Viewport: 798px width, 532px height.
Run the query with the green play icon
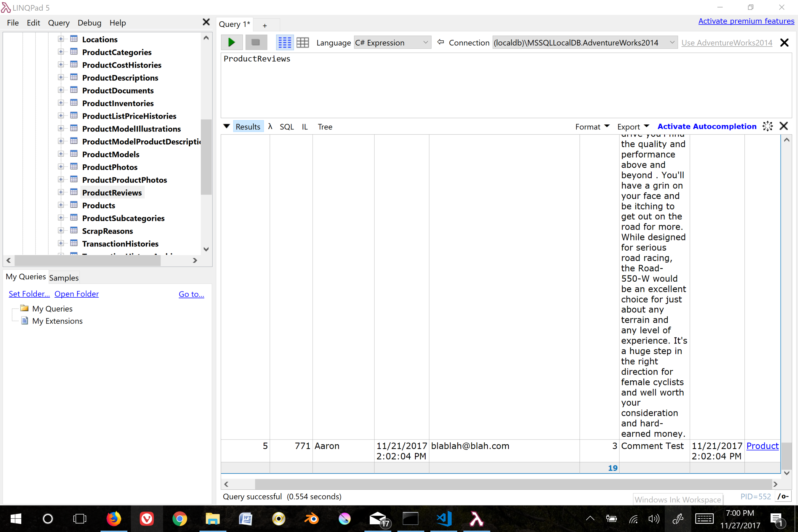pyautogui.click(x=232, y=42)
